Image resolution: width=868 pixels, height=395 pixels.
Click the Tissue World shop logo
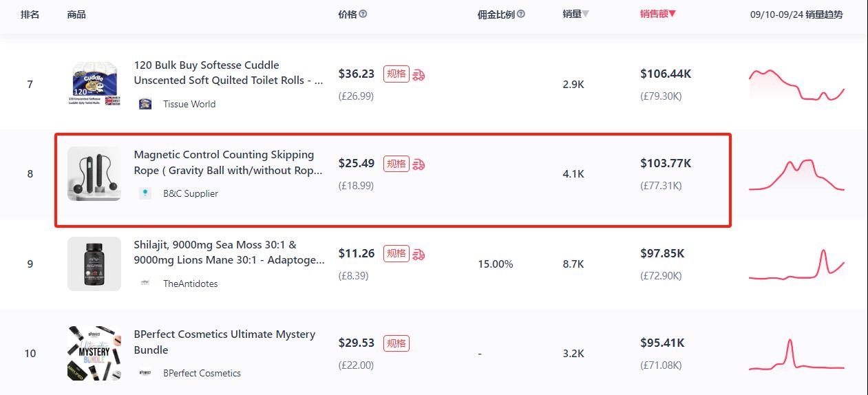click(145, 104)
